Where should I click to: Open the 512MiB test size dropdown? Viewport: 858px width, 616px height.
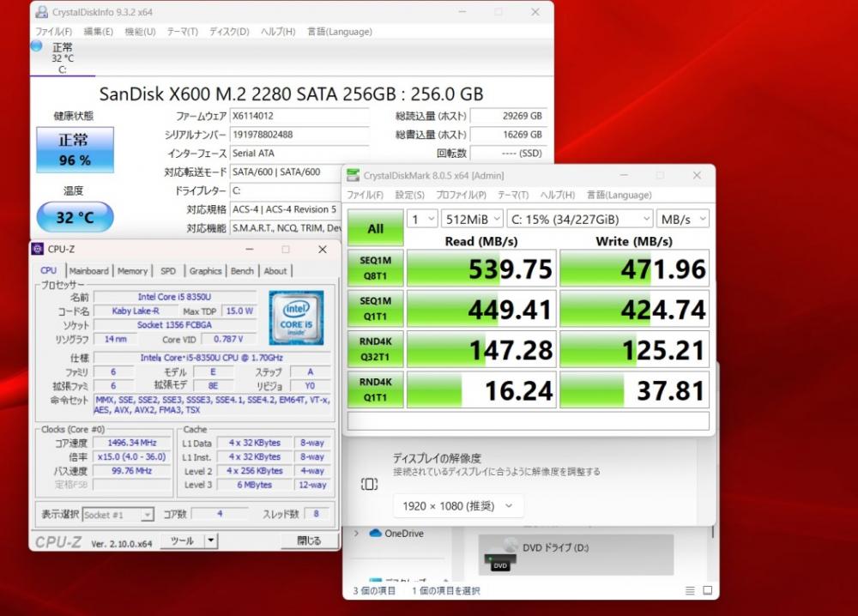point(472,220)
